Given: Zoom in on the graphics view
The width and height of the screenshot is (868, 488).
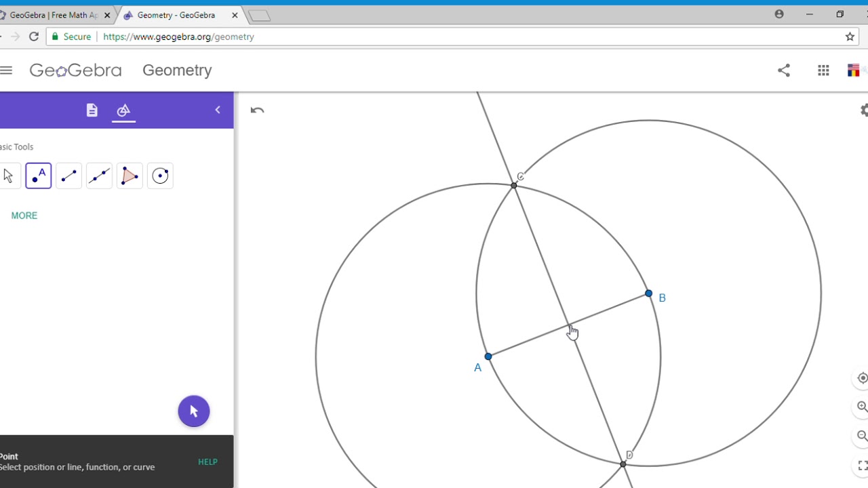Looking at the screenshot, I should pos(862,407).
